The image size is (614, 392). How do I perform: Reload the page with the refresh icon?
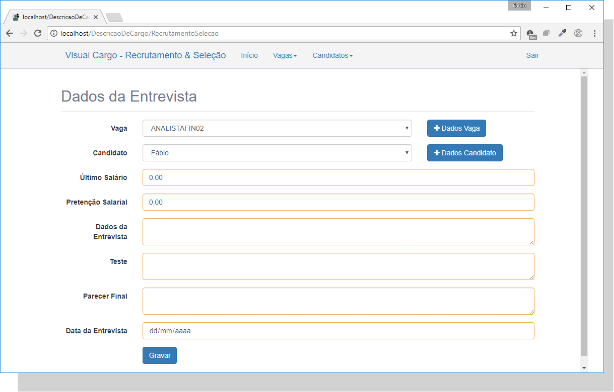(x=38, y=34)
